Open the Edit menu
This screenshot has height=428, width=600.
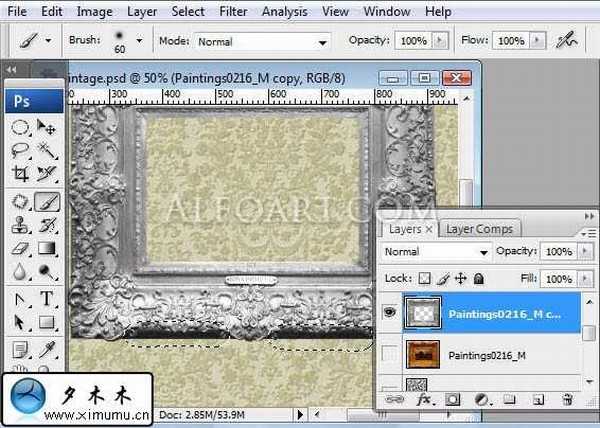[52, 11]
